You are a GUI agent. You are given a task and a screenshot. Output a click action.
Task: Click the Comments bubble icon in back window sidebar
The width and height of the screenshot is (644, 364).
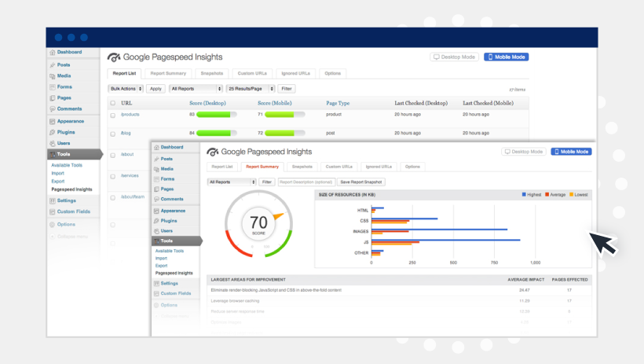coord(52,109)
